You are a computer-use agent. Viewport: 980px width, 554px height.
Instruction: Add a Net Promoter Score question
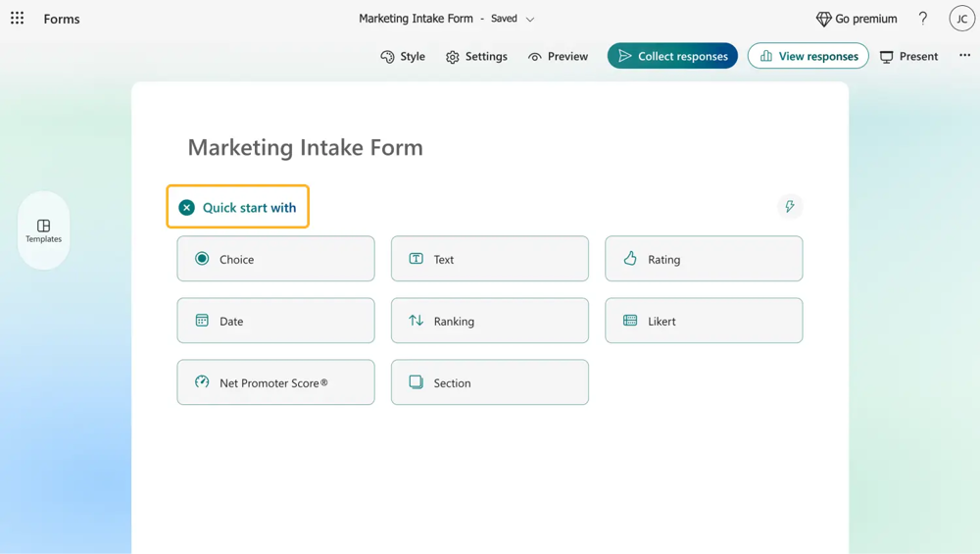coord(275,382)
